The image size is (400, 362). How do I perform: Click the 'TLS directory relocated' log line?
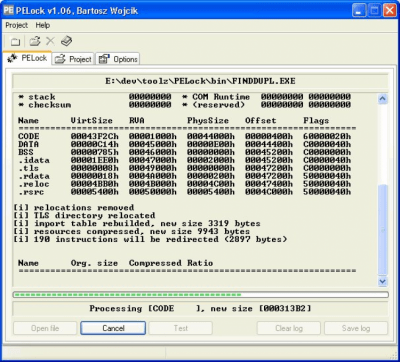pyautogui.click(x=84, y=215)
